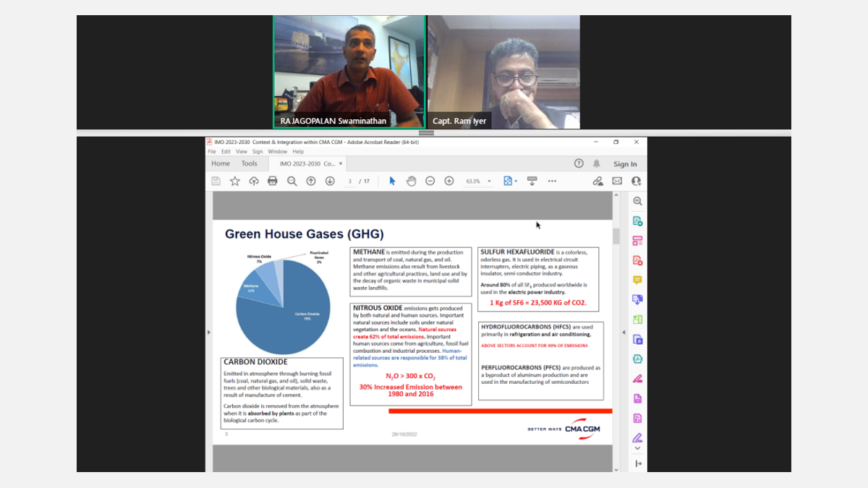The height and width of the screenshot is (488, 868).
Task: Open the View menu
Action: coord(242,152)
